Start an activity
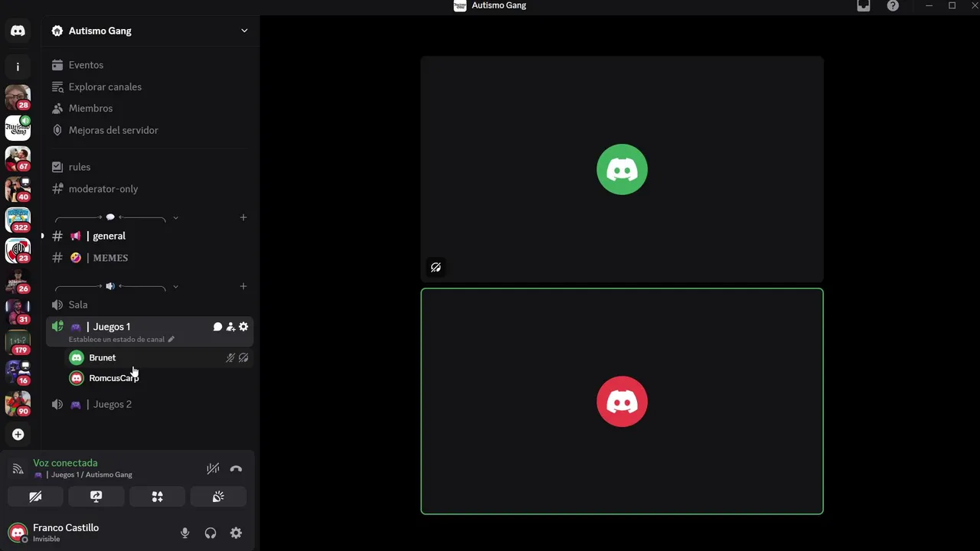The width and height of the screenshot is (980, 551). coord(157,497)
